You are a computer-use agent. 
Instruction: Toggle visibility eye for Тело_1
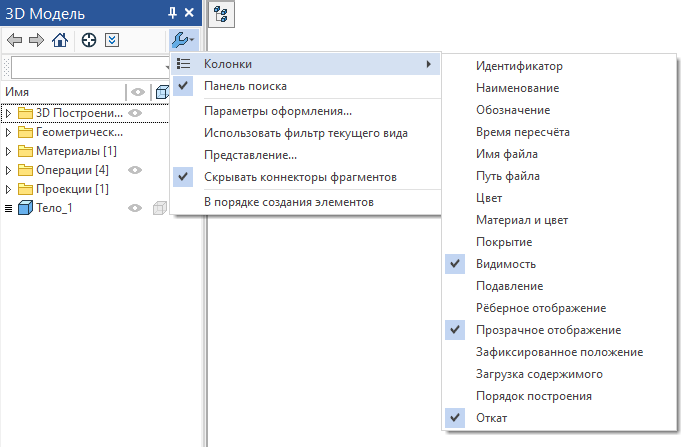pos(135,208)
